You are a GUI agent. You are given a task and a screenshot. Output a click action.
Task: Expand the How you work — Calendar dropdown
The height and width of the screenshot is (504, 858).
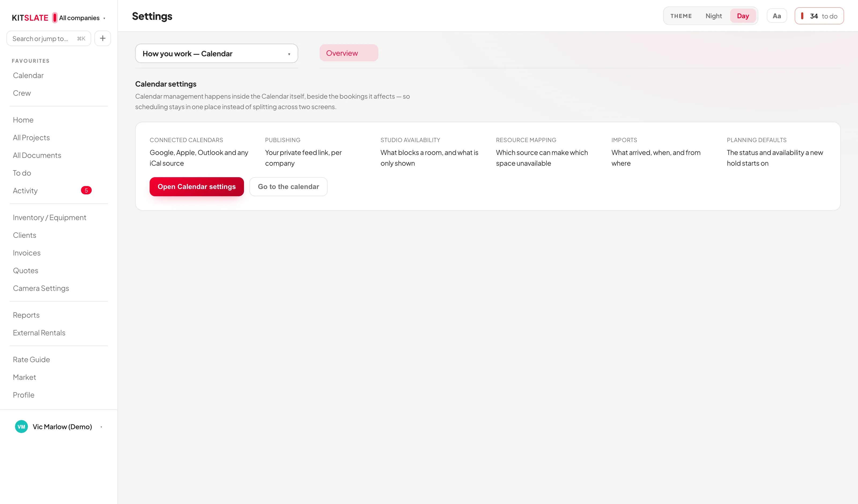(x=217, y=53)
